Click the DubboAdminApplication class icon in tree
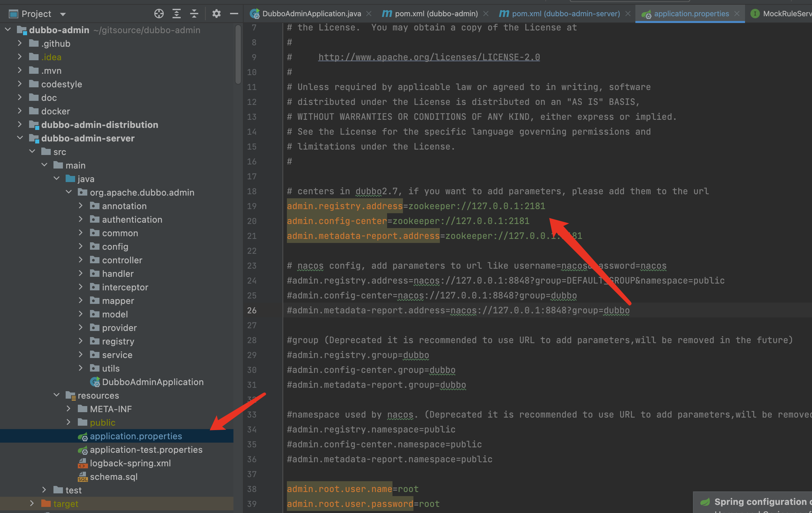Viewport: 812px width, 513px height. [x=95, y=382]
